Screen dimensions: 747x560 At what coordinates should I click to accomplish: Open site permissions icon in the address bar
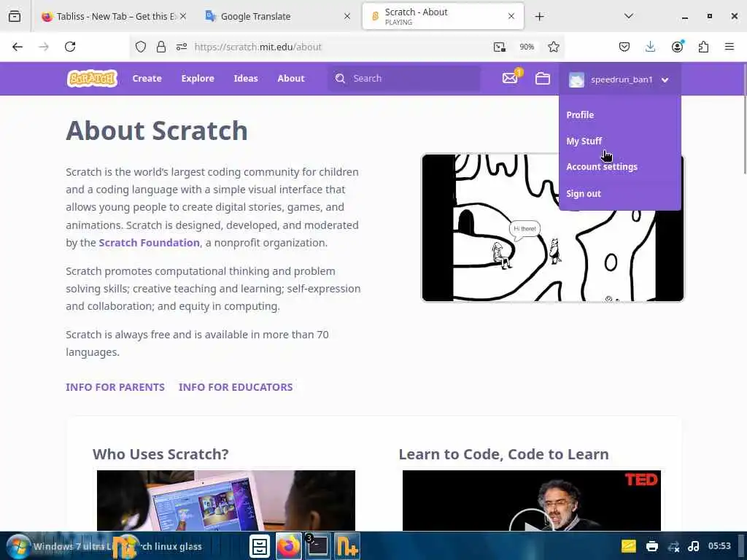point(182,47)
